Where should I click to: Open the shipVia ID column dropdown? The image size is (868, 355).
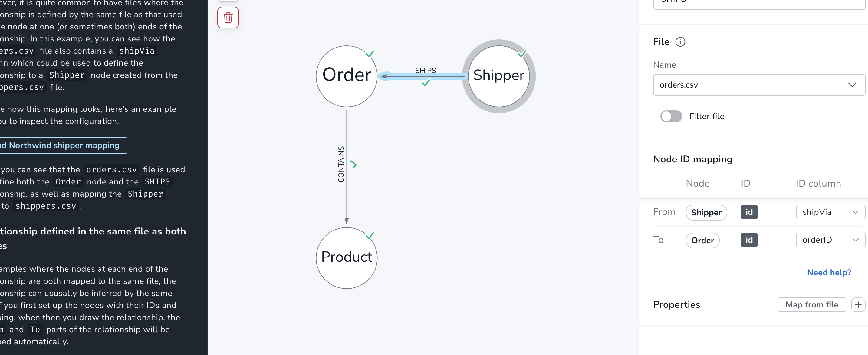pos(830,212)
